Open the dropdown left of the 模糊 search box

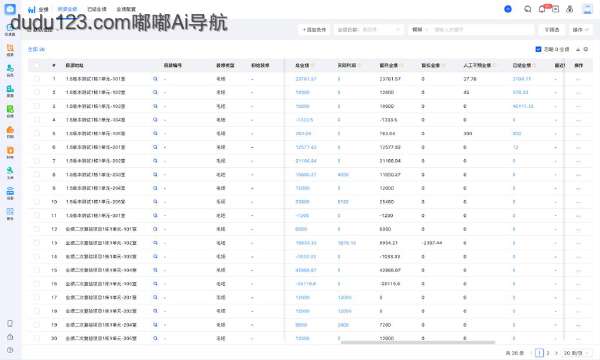368,29
